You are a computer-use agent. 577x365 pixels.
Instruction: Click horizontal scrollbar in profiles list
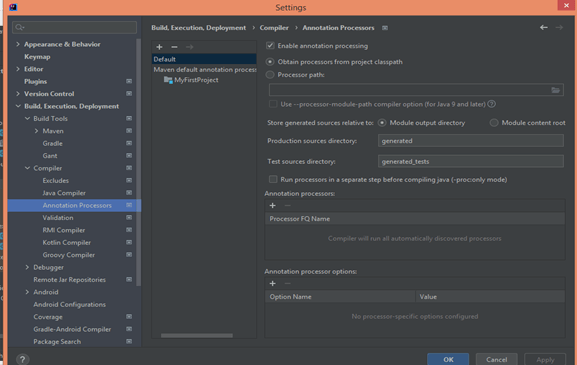pos(197,336)
